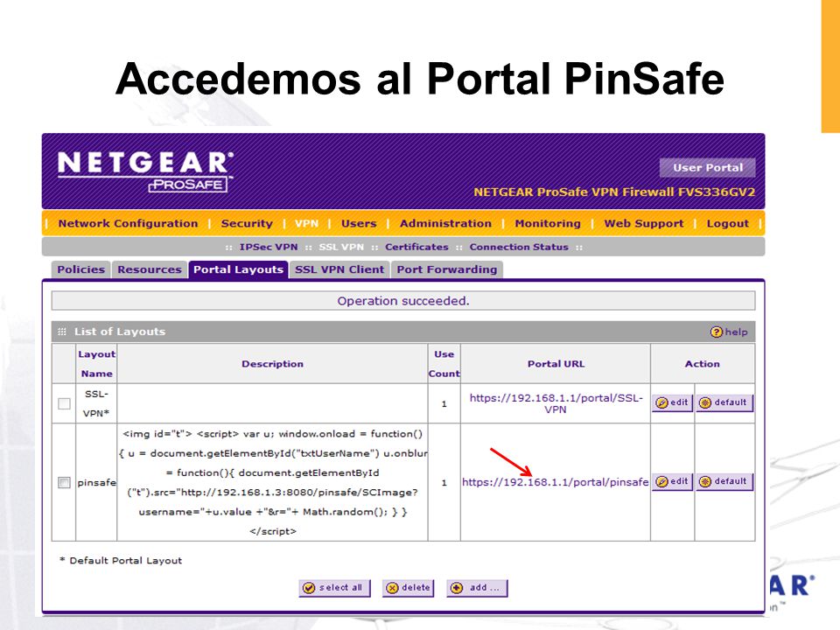Select the SSL VPN submenu
The image size is (840, 630).
pyautogui.click(x=341, y=247)
